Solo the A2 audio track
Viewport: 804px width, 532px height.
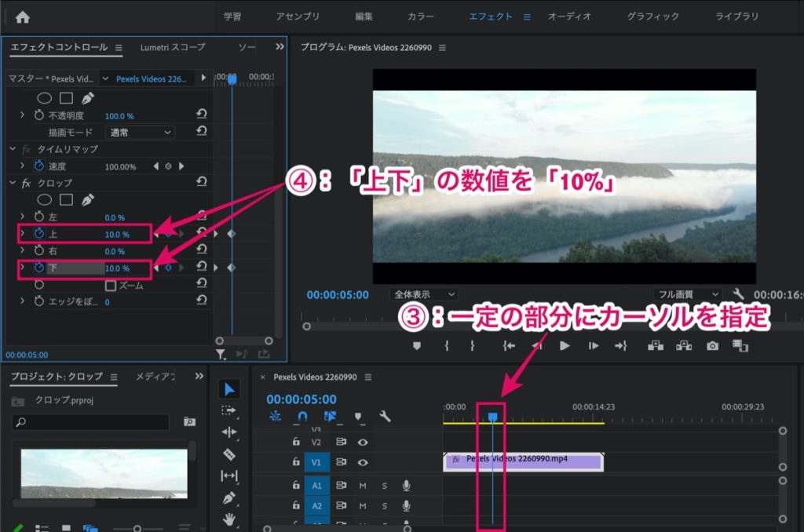tap(384, 506)
